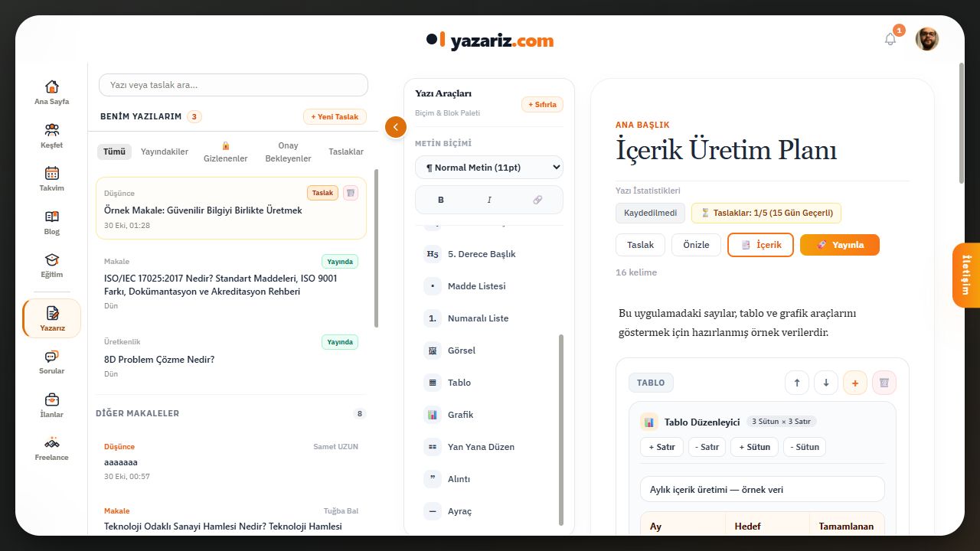
Task: Open the İletişim side tab
Action: coord(966,275)
